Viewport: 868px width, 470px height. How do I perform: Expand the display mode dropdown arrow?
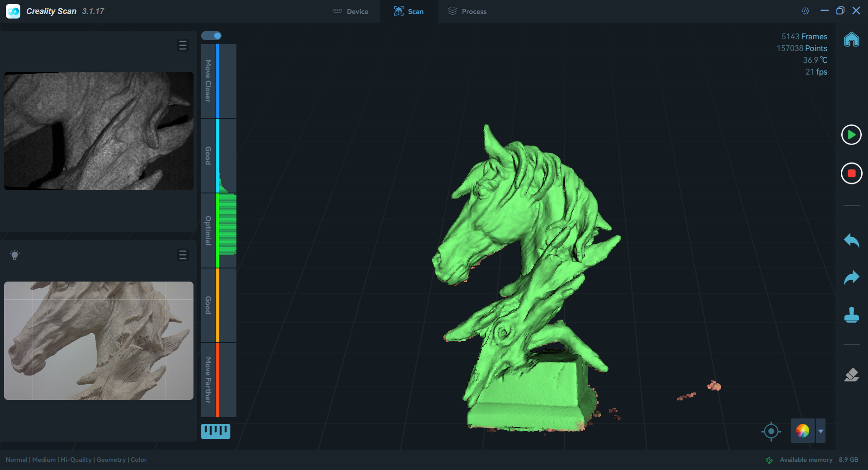pyautogui.click(x=821, y=431)
